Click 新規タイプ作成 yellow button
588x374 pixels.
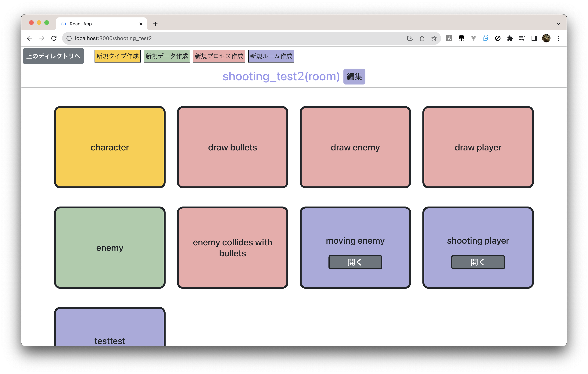[117, 56]
